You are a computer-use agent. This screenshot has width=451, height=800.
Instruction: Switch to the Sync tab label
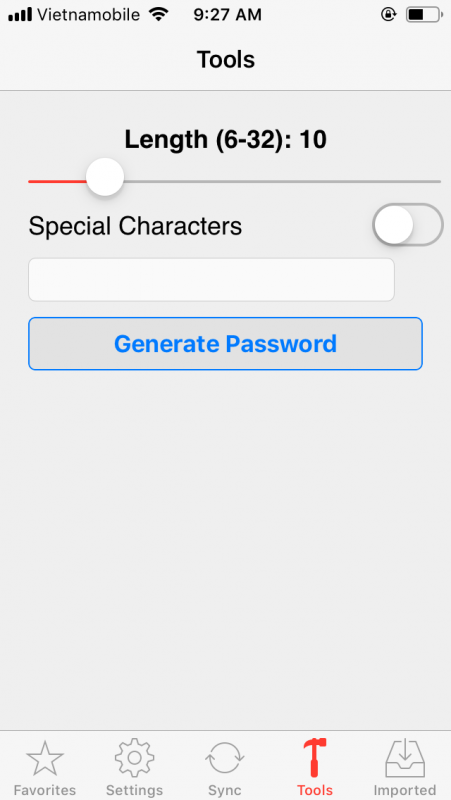point(224,790)
